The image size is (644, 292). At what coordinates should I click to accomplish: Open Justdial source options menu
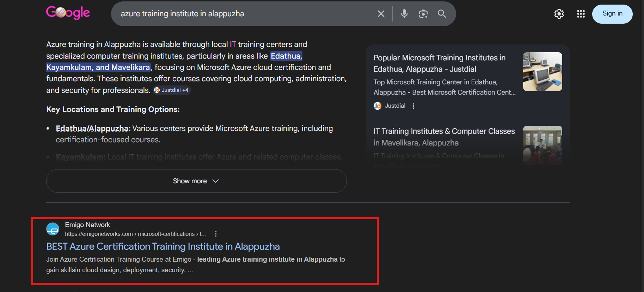(413, 106)
